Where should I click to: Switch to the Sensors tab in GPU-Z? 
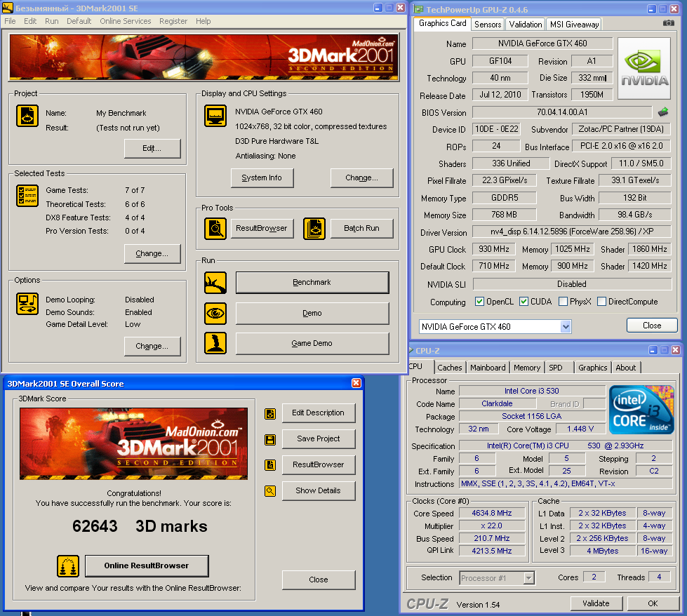click(488, 25)
